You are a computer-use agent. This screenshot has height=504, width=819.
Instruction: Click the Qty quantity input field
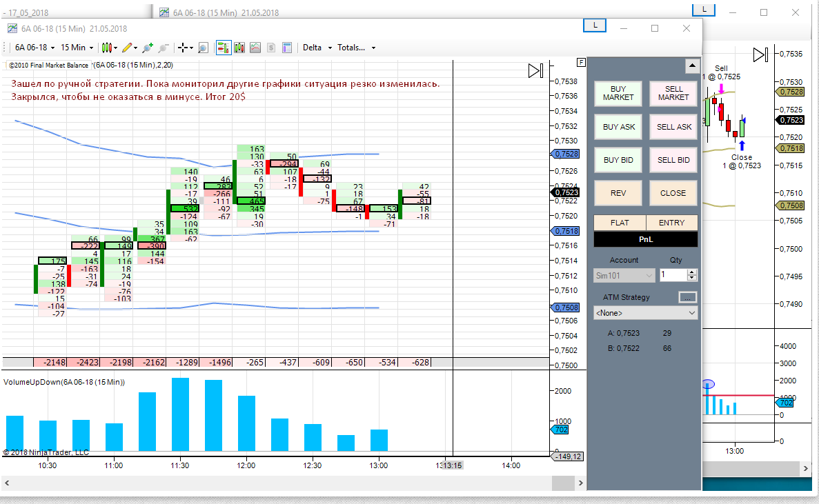pos(672,275)
